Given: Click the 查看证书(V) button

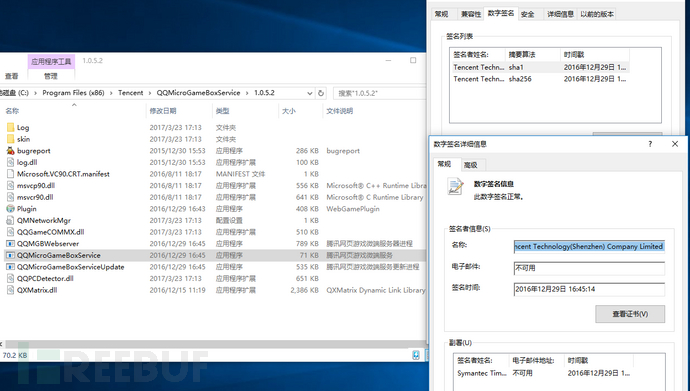Looking at the screenshot, I should (630, 314).
